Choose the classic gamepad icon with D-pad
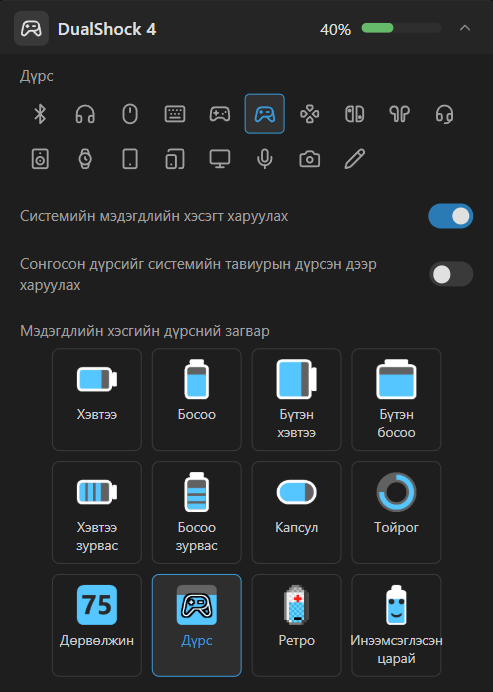Viewport: 493px width, 692px height. (x=220, y=114)
